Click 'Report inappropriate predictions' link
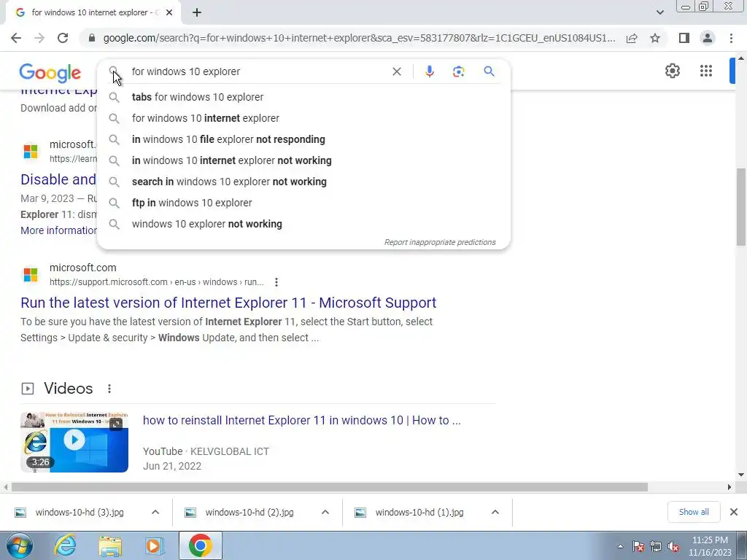 (440, 242)
